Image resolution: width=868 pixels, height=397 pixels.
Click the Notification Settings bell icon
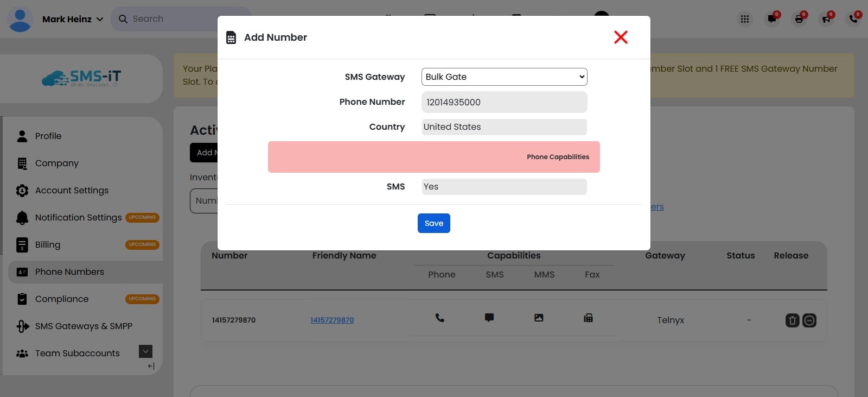pyautogui.click(x=22, y=218)
